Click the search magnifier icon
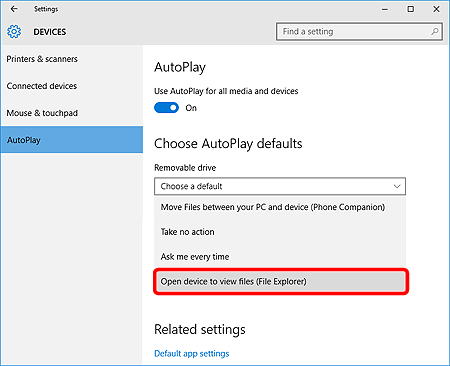Screen dimensions: 450x366 tap(434, 32)
